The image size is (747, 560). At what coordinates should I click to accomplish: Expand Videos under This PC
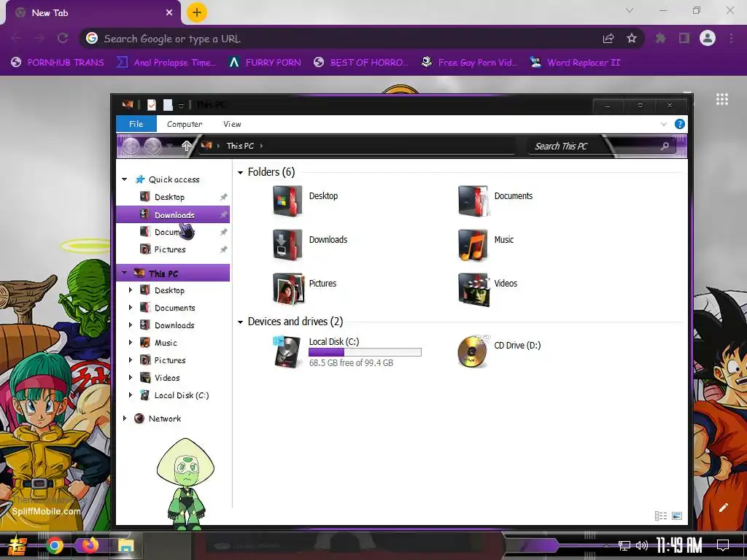(x=131, y=378)
